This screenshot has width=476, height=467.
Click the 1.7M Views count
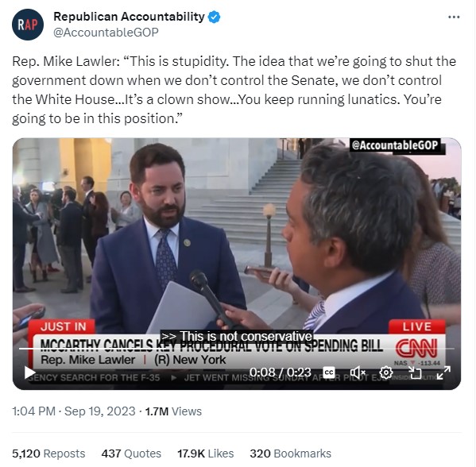(x=173, y=411)
